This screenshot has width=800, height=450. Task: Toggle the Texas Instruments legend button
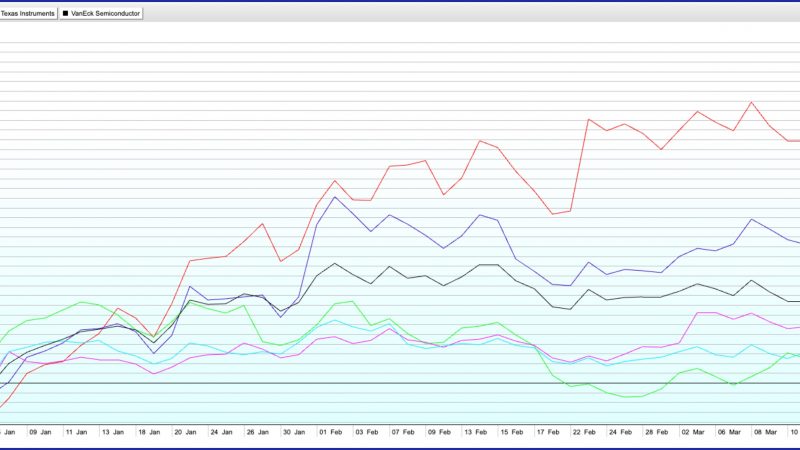(28, 14)
